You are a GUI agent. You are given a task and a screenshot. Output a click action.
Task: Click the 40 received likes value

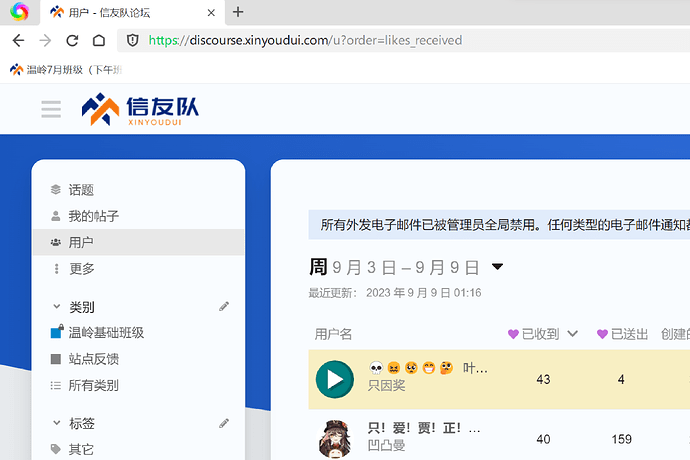(x=543, y=439)
